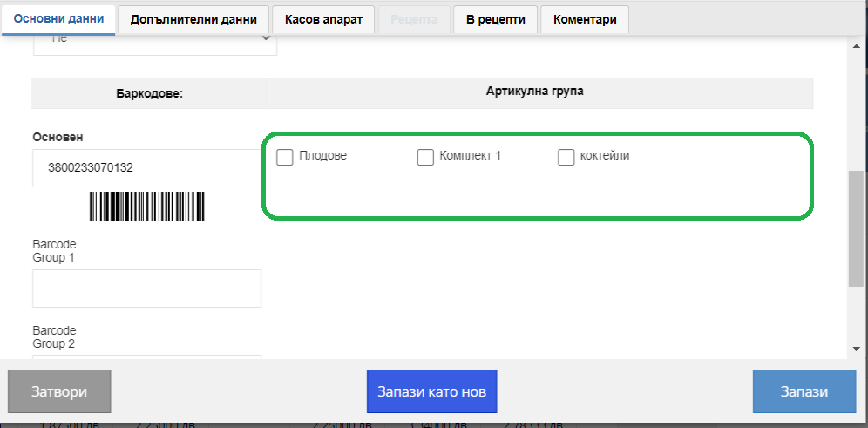The image size is (868, 428).
Task: Click the Баркодове: header text
Action: point(150,93)
